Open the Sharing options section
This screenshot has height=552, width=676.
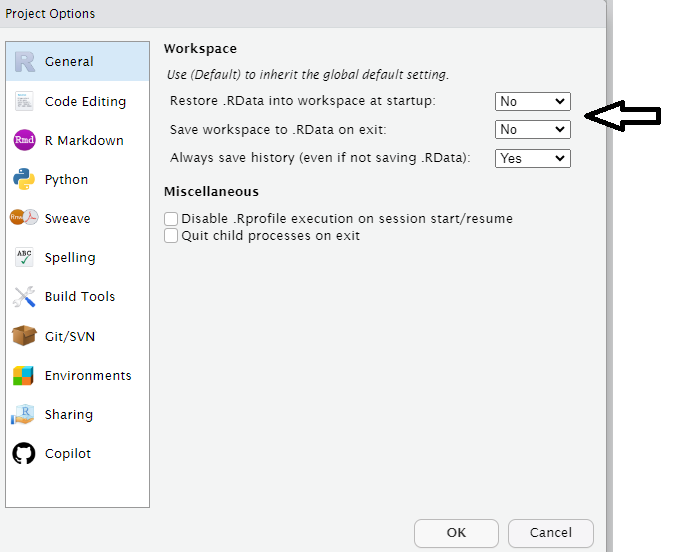[68, 415]
